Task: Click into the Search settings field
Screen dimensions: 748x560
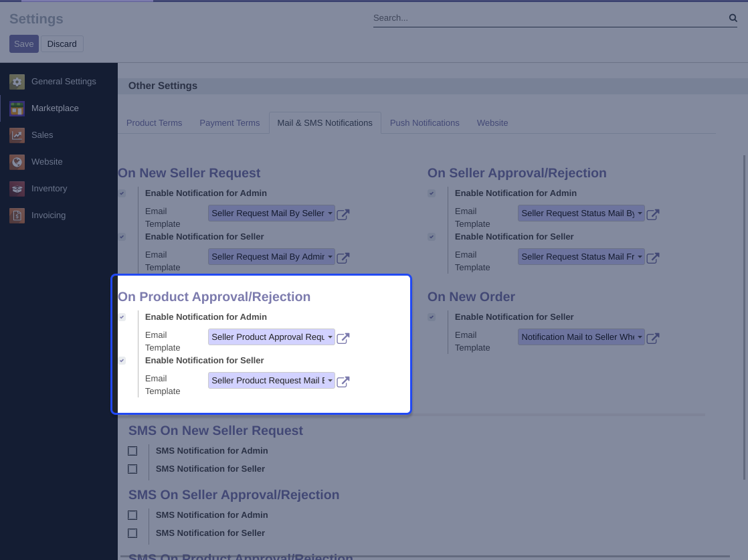Action: coord(549,18)
